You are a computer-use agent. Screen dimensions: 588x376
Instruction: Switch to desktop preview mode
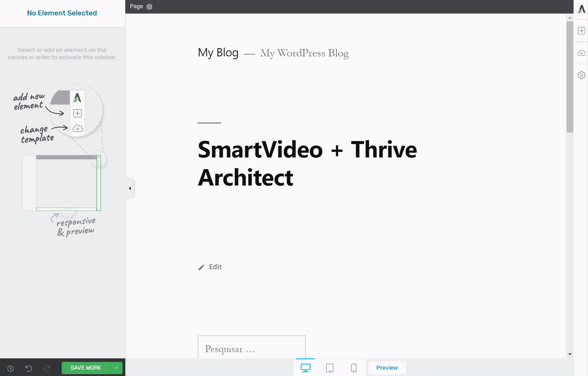tap(305, 367)
